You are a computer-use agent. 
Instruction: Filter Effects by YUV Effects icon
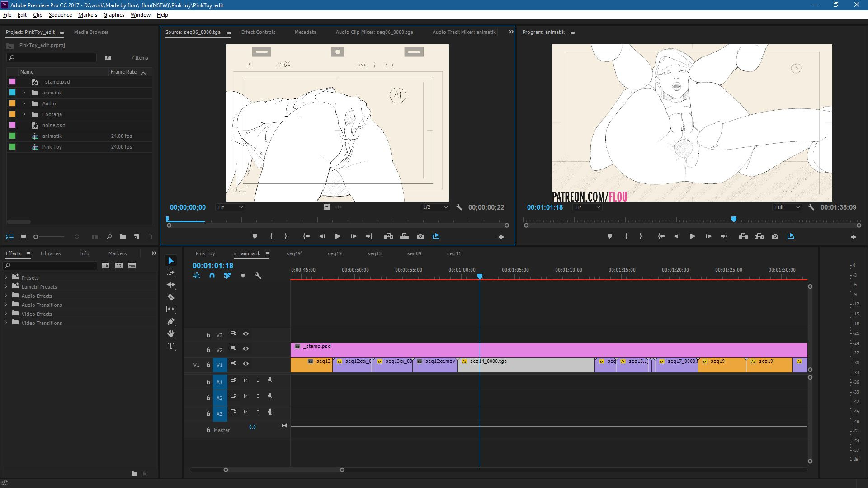coord(132,266)
